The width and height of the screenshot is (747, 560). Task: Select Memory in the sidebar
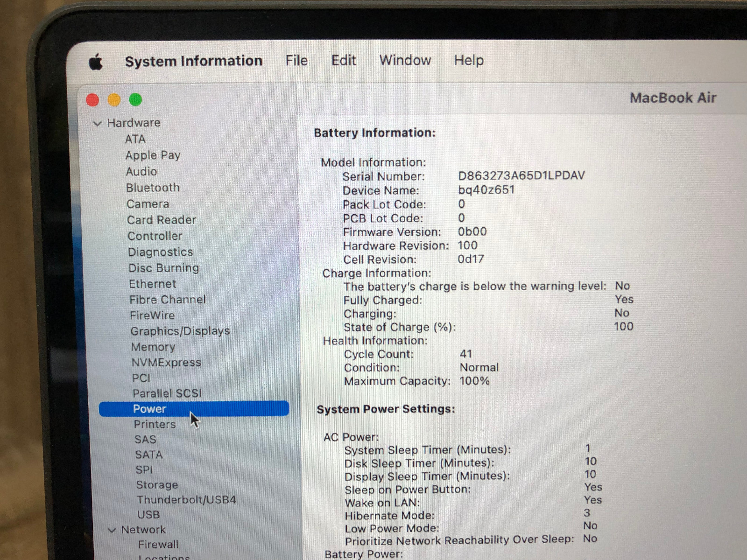point(153,347)
